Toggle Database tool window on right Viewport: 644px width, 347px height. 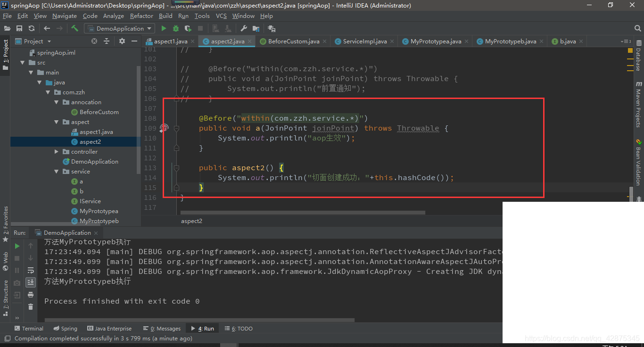638,56
